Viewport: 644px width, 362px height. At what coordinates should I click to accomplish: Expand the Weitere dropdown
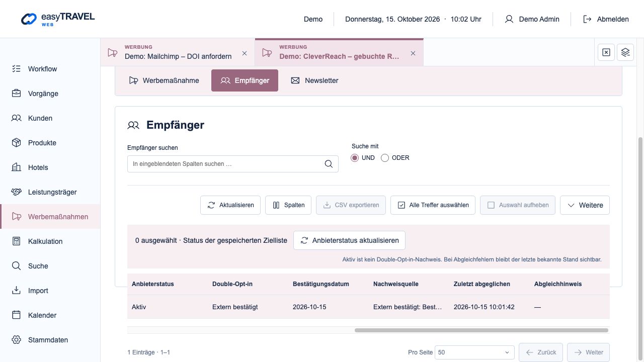(585, 205)
